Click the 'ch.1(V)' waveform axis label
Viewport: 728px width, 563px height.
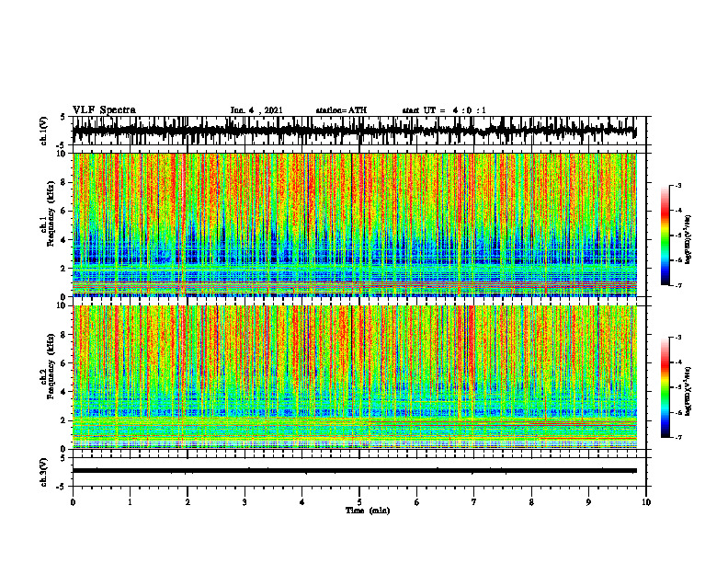tap(44, 131)
